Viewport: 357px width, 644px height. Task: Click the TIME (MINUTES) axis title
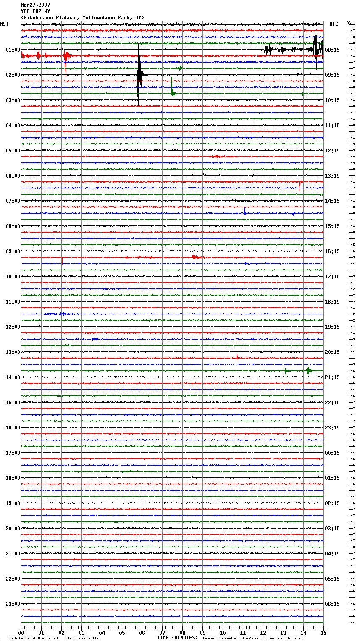tap(177, 638)
